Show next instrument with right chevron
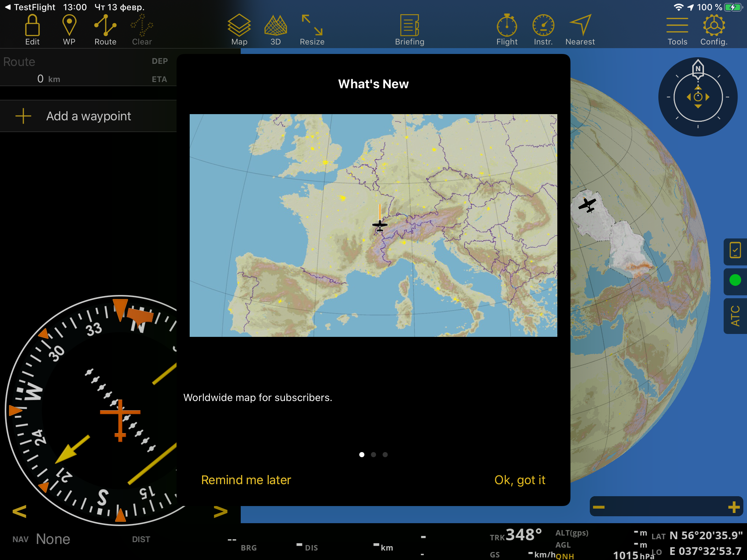The height and width of the screenshot is (560, 747). [220, 511]
